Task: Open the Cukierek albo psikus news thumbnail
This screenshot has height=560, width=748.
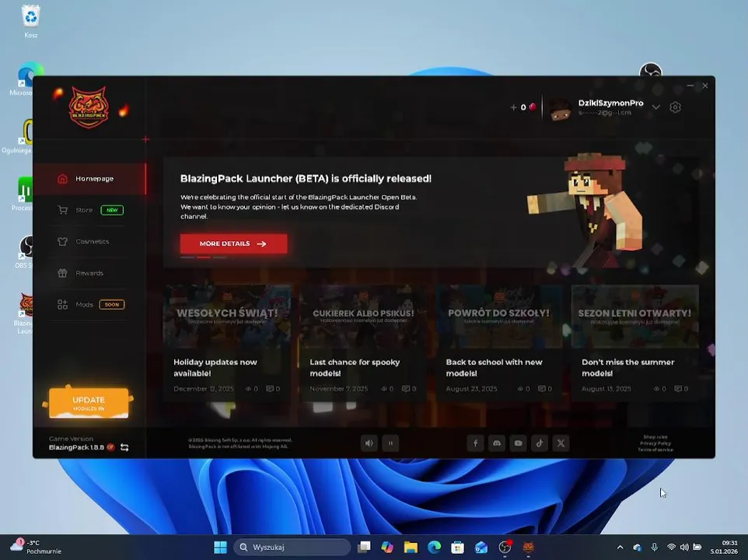Action: point(363,317)
